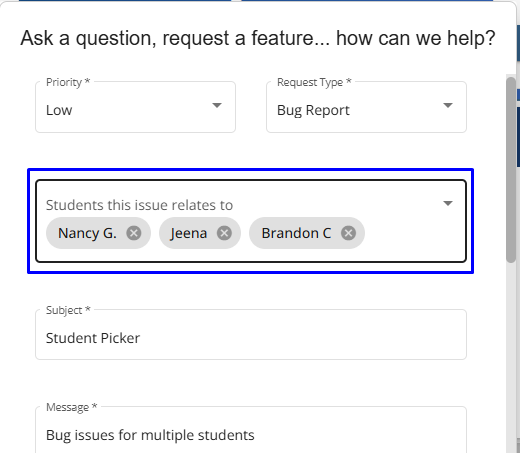Image resolution: width=520 pixels, height=453 pixels.
Task: Select the Nancy G. chip label
Action: coord(87,233)
